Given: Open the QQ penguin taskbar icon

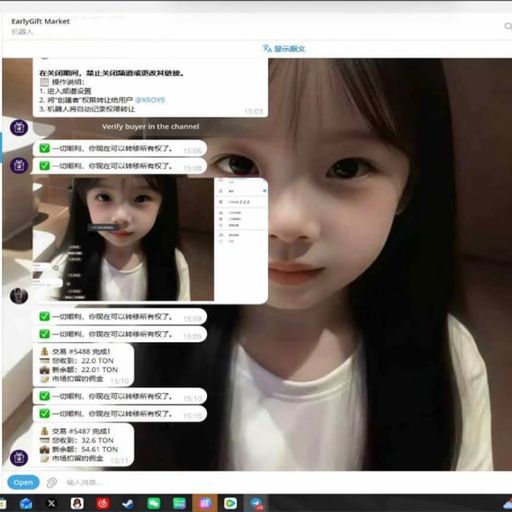Looking at the screenshot, I should [77, 503].
